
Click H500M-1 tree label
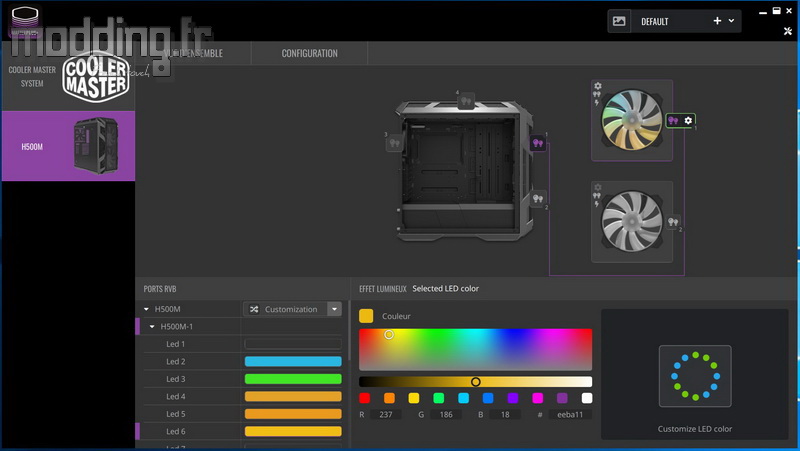(x=177, y=327)
